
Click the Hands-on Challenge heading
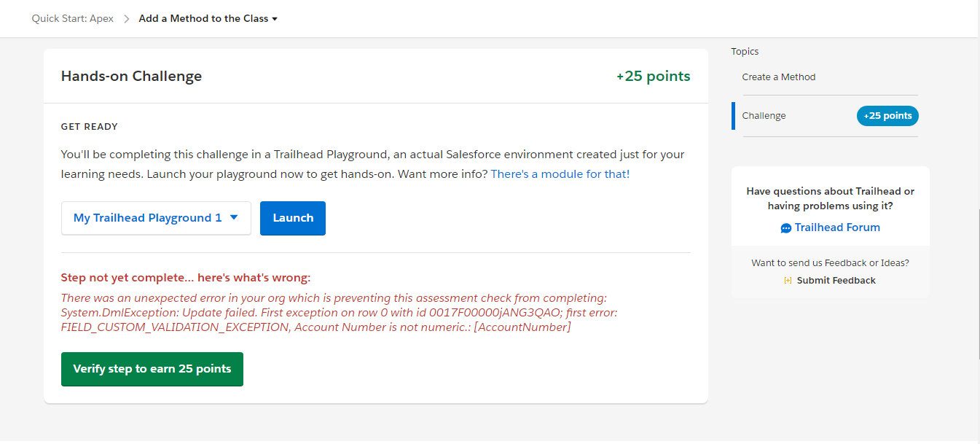131,77
